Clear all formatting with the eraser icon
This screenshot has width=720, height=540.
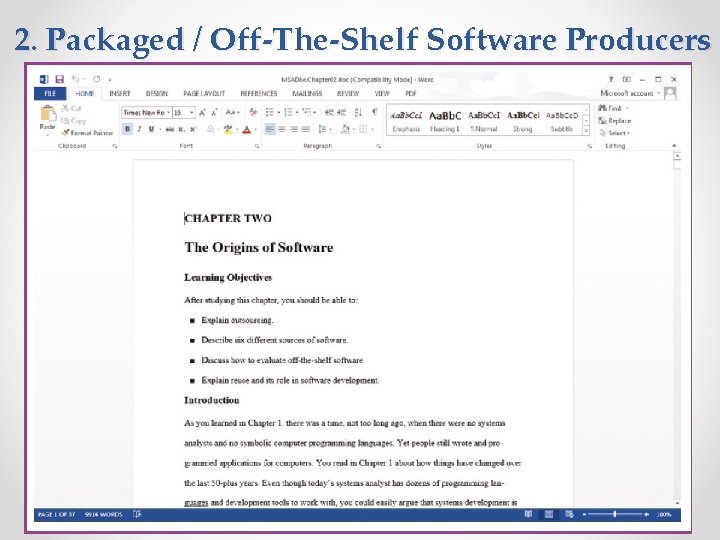click(253, 112)
